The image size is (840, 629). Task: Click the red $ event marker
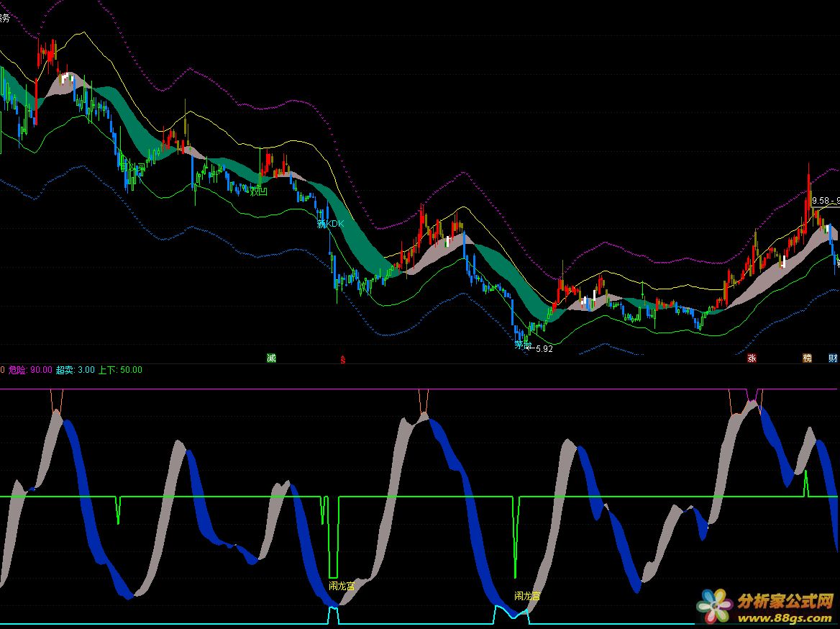343,359
